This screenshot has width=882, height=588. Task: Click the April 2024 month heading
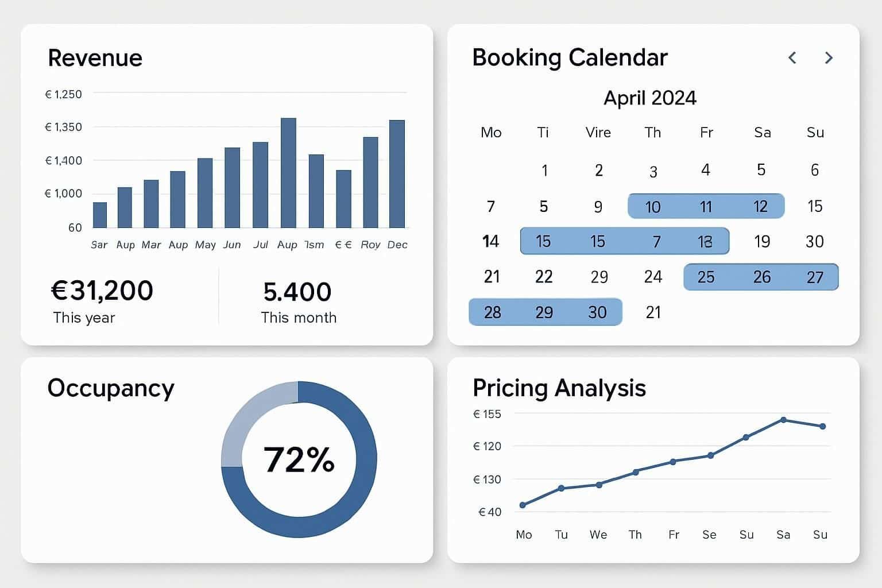pos(649,98)
